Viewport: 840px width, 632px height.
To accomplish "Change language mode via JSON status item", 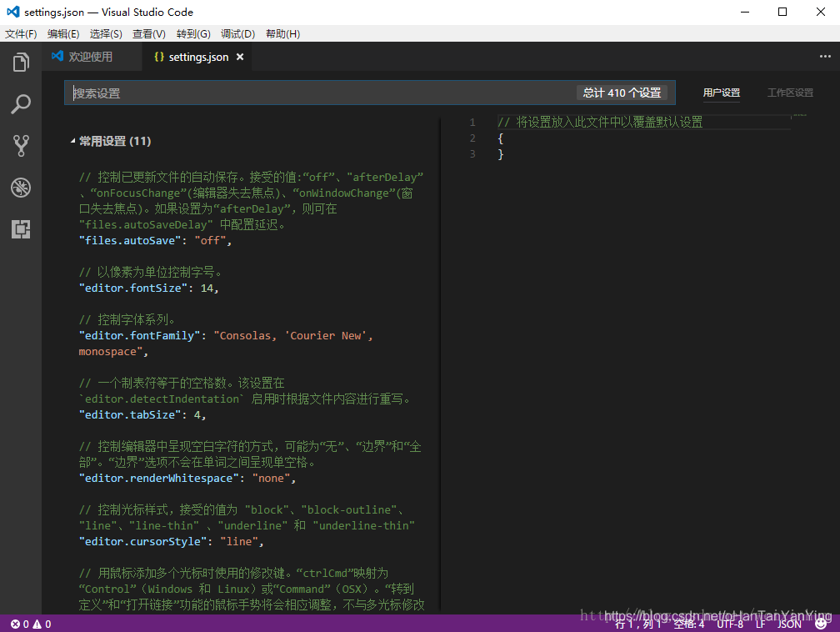I will [x=788, y=623].
